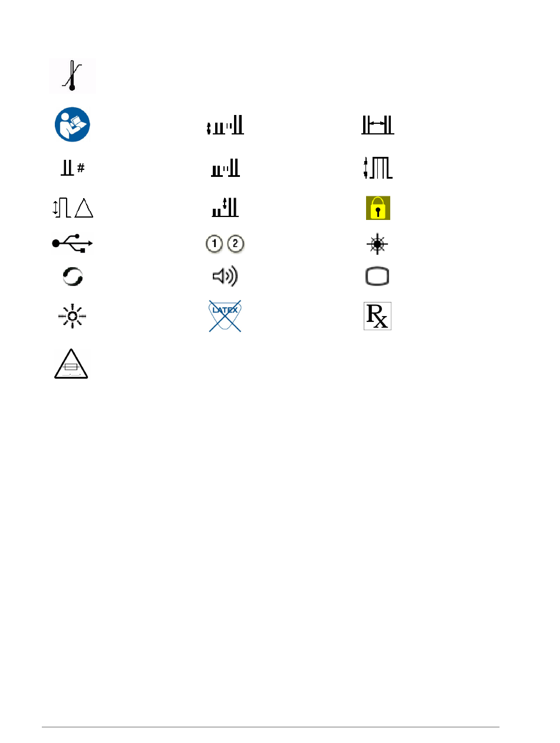Click the pulse count icon with hash sign
This screenshot has height=743, width=560.
(x=73, y=168)
